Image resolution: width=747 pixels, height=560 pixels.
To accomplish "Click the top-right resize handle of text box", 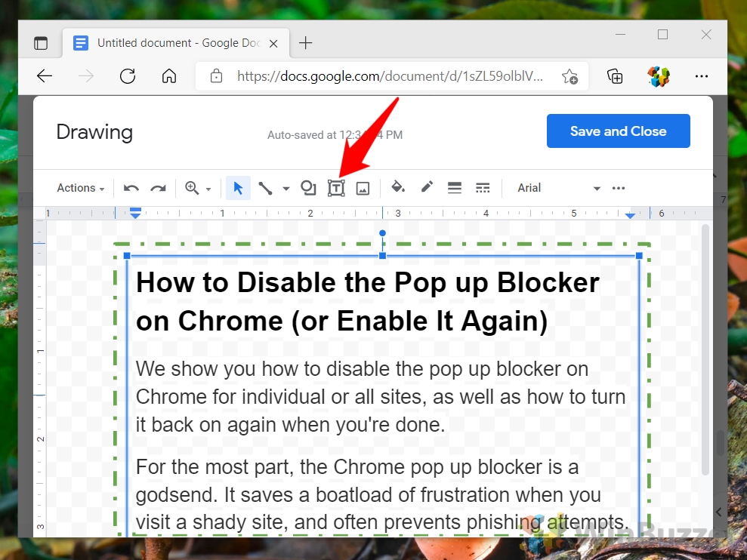I will (639, 256).
